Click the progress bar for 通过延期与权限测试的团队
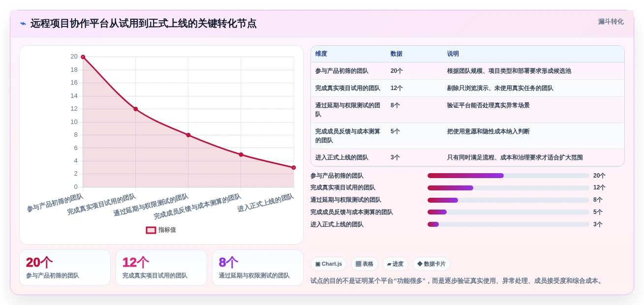Viewport: 644px width, 305px height. (508, 200)
